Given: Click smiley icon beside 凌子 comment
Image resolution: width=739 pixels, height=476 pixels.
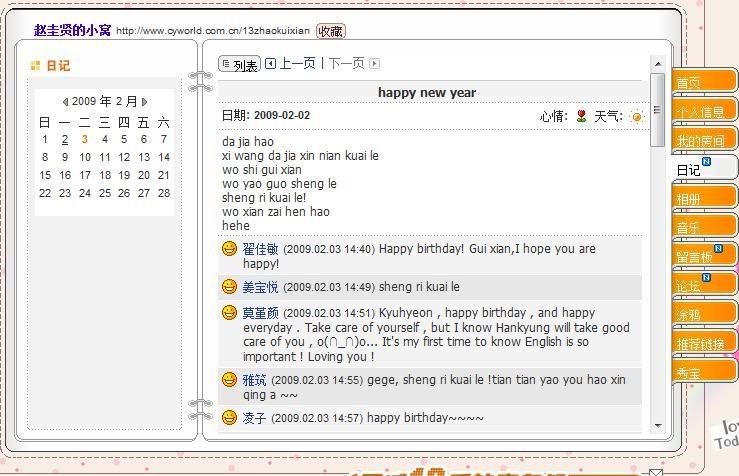Looking at the screenshot, I should tap(230, 417).
